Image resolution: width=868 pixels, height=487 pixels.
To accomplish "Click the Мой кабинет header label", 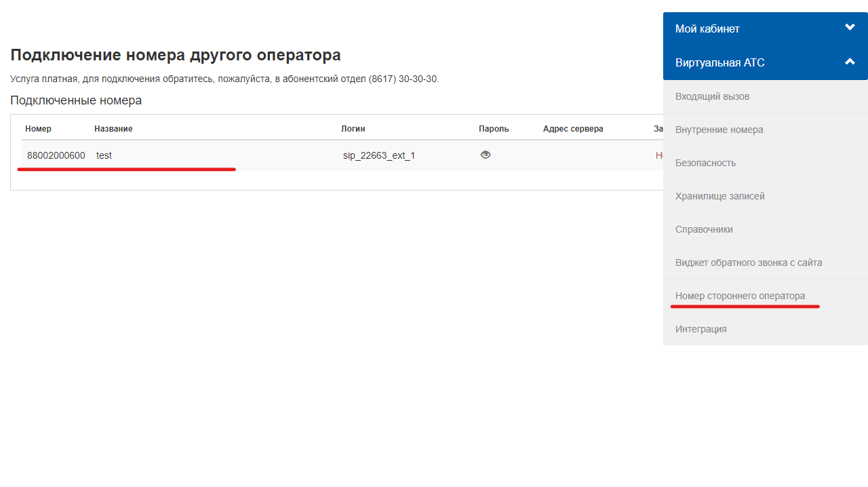I will point(707,28).
